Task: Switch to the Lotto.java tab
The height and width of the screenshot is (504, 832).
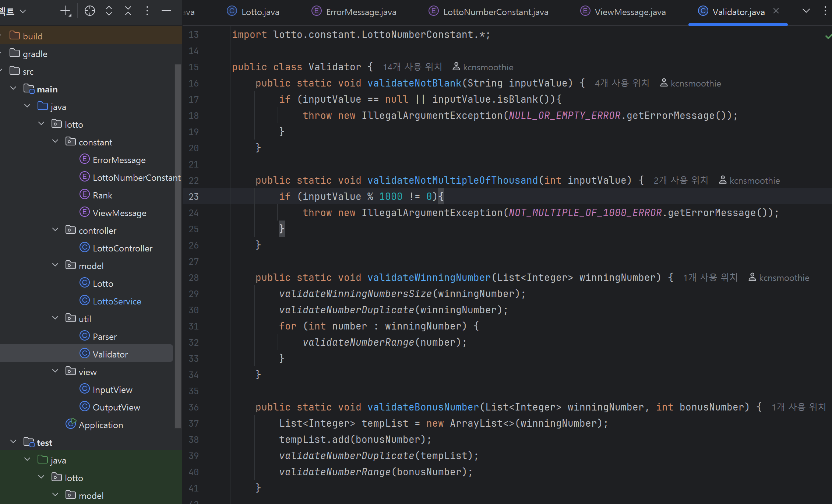Action: click(260, 12)
